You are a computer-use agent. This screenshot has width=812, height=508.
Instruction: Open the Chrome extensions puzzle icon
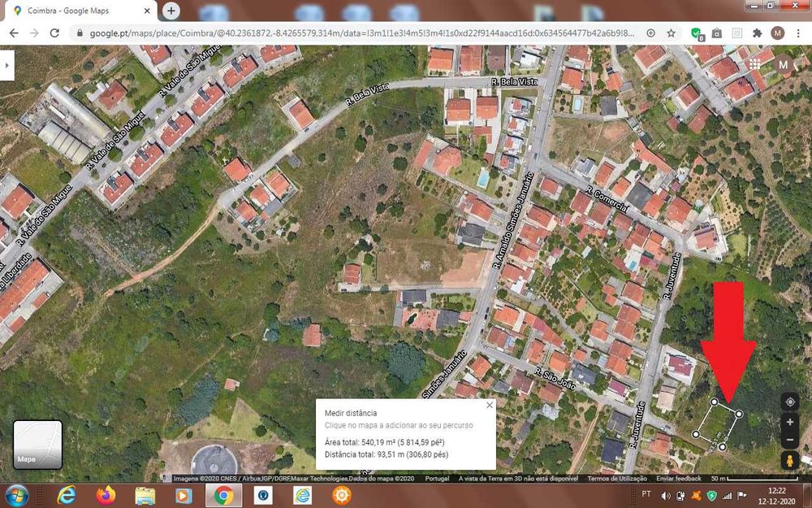pyautogui.click(x=757, y=33)
